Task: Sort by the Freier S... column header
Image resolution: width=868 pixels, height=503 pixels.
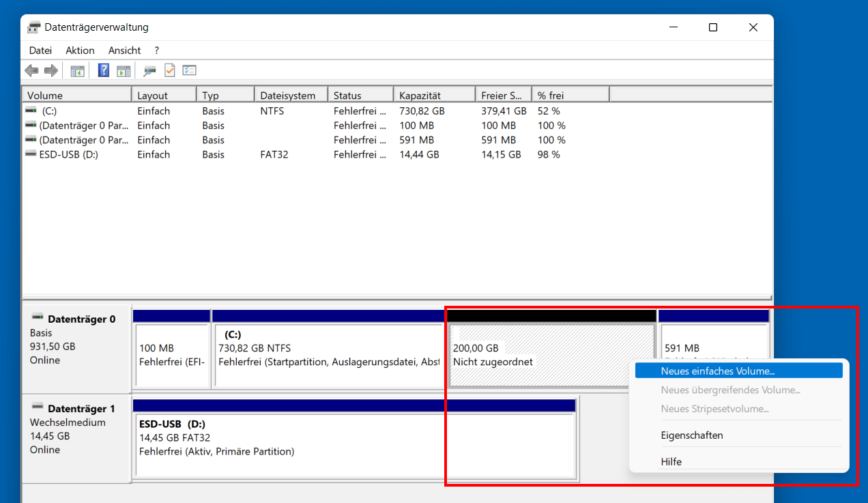Action: tap(504, 96)
